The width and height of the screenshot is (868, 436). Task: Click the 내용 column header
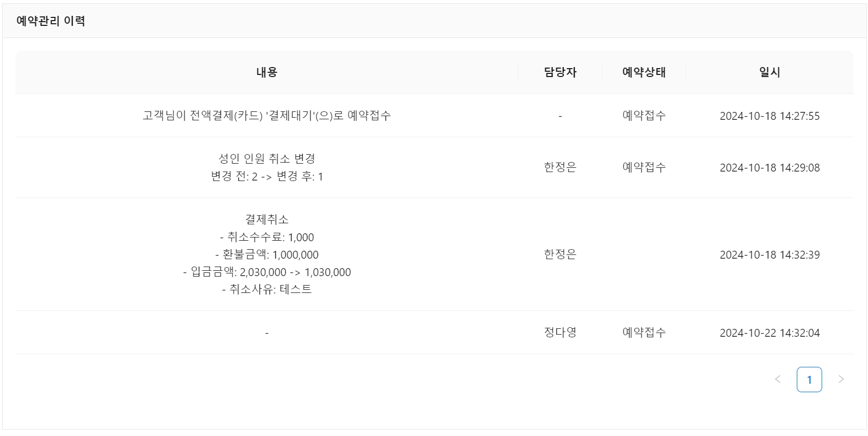point(266,72)
